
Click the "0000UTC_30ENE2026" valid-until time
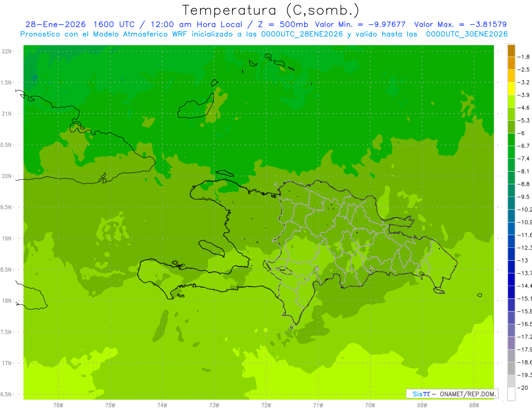point(467,34)
